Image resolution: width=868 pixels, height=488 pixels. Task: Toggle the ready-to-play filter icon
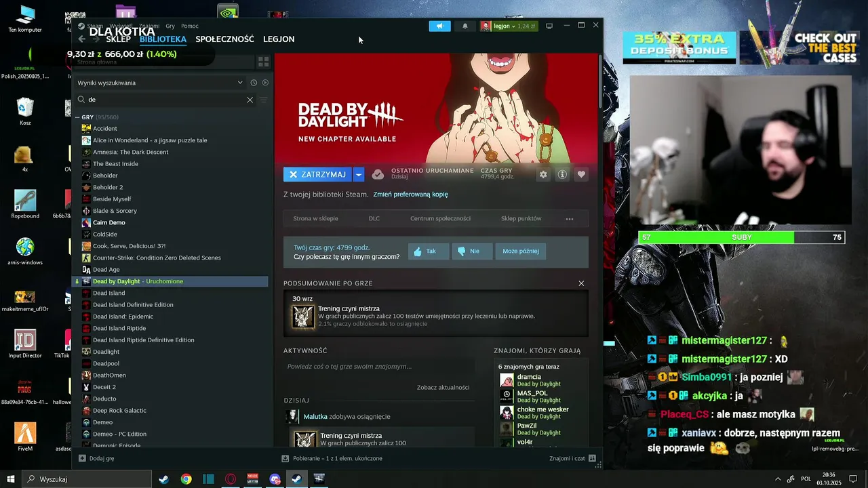[x=265, y=83]
